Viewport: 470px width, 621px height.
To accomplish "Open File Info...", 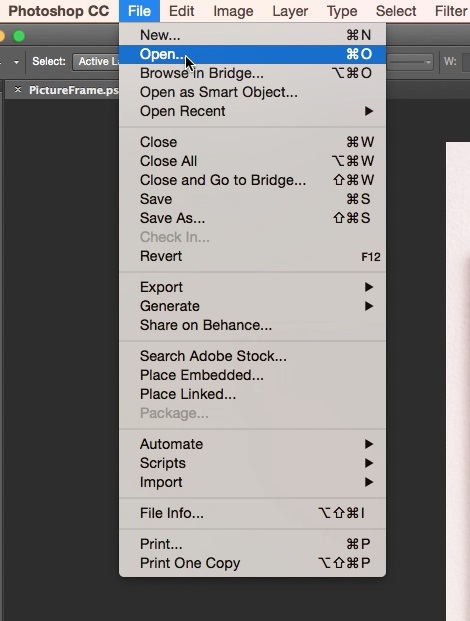I will point(252,512).
